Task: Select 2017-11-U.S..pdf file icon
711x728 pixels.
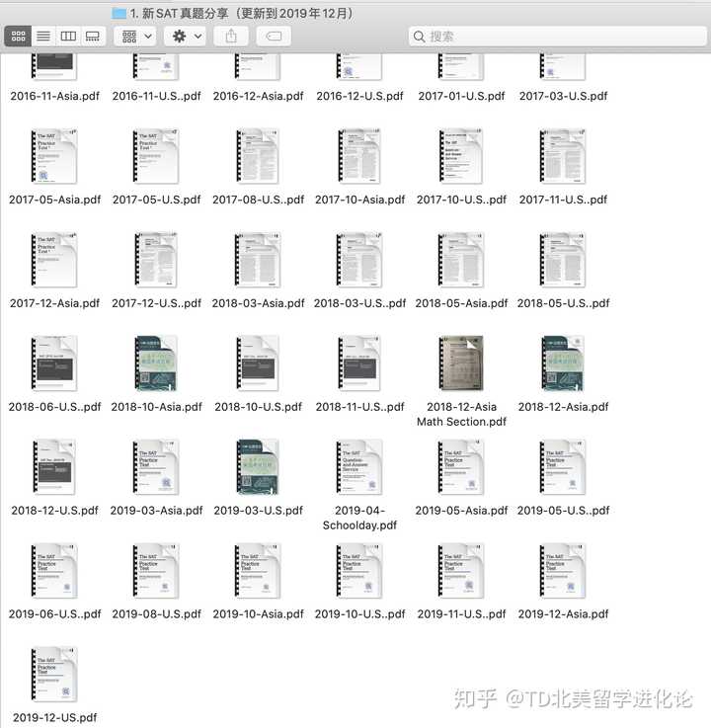Action: coord(563,156)
